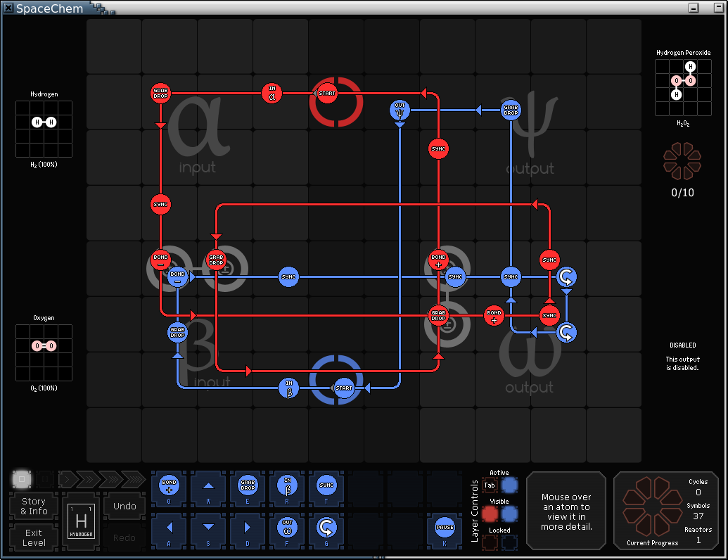Click the red SYNC node below red START's return path
Viewport: 728px width, 560px height.
(x=438, y=149)
